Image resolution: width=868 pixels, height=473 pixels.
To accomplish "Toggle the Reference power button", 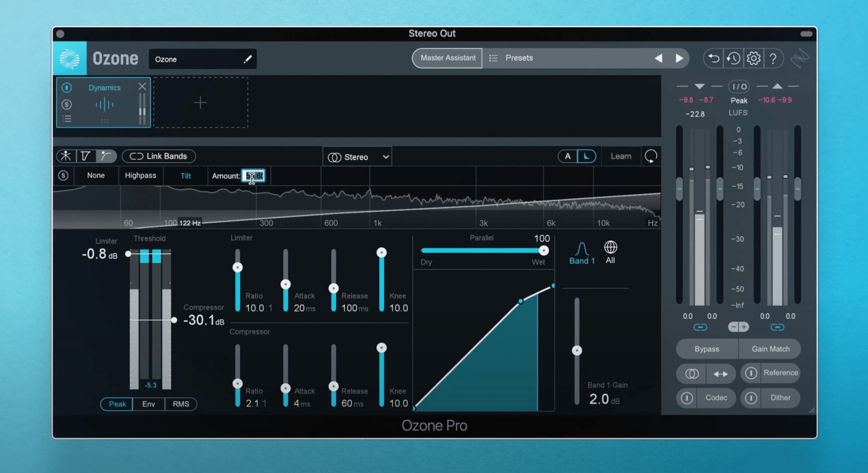I will pos(751,373).
